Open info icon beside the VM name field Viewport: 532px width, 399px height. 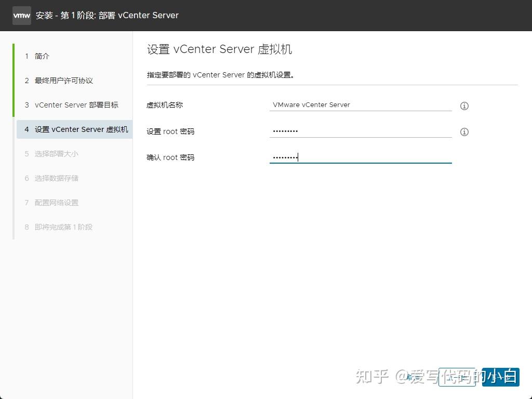pos(464,106)
